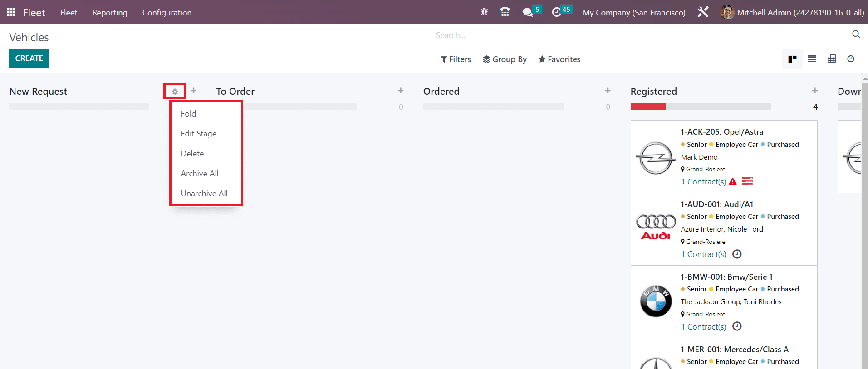The height and width of the screenshot is (369, 868).
Task: Click the Fleet app title
Action: coord(34,13)
